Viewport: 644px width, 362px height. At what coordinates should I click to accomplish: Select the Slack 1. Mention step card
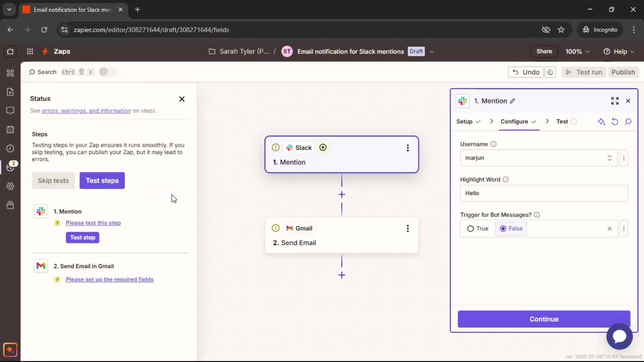[342, 155]
